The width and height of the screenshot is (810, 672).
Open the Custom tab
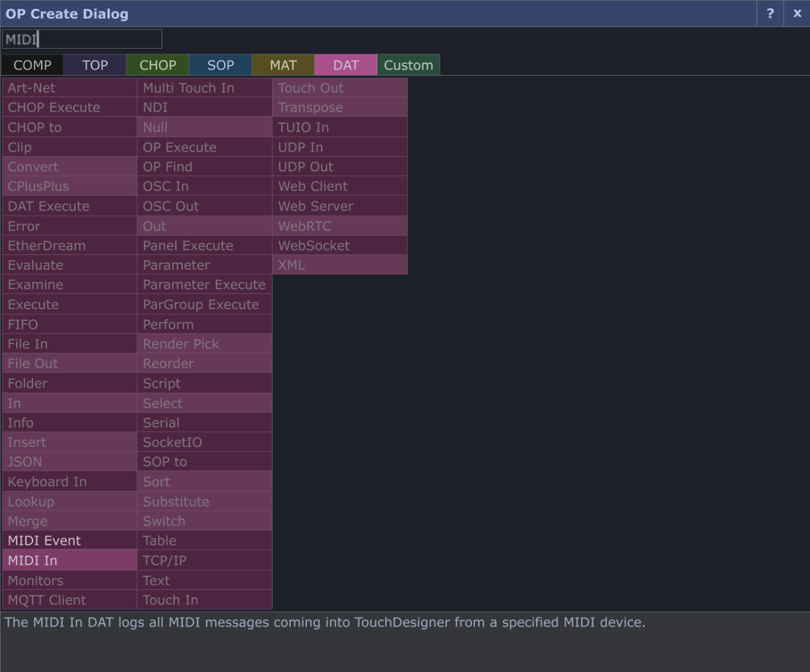pyautogui.click(x=408, y=65)
